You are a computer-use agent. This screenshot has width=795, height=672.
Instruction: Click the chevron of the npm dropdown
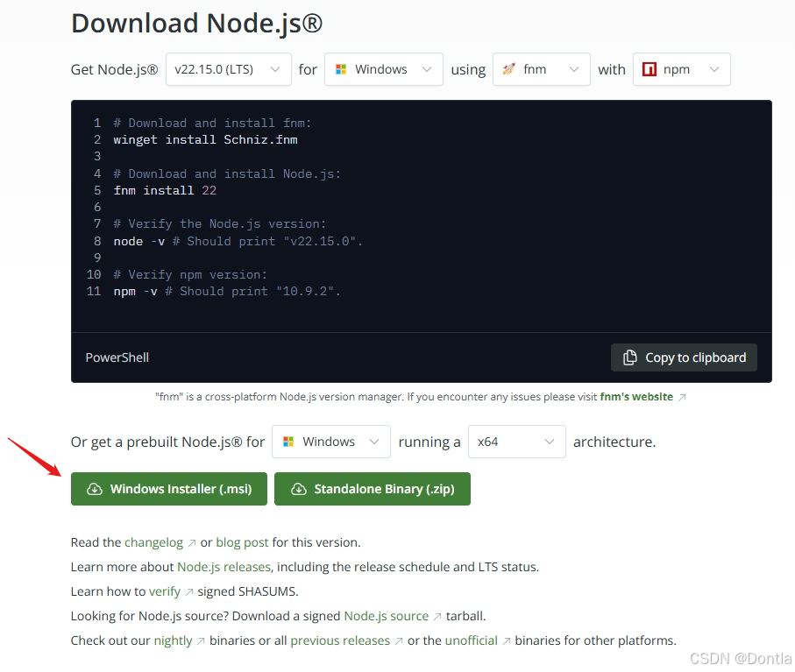(713, 69)
